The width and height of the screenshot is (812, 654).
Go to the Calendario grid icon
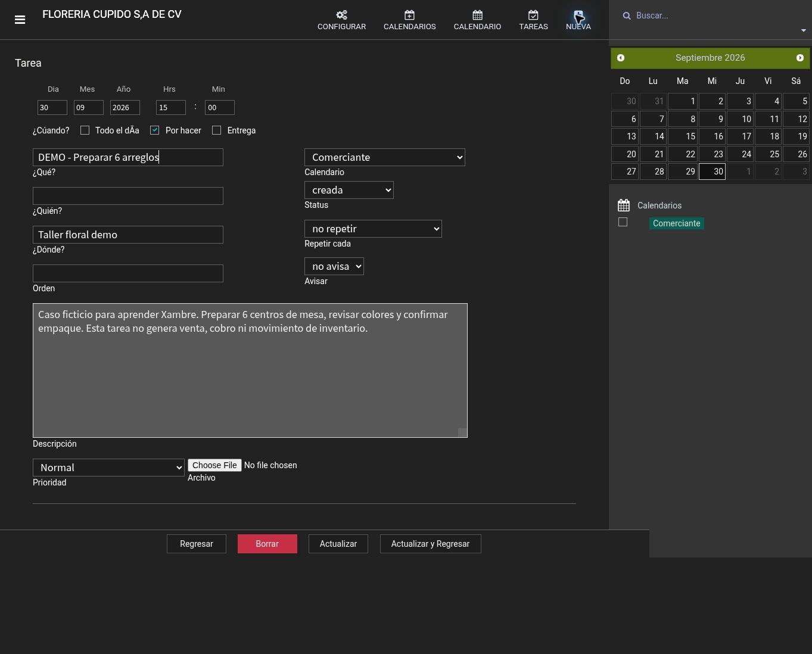(477, 15)
